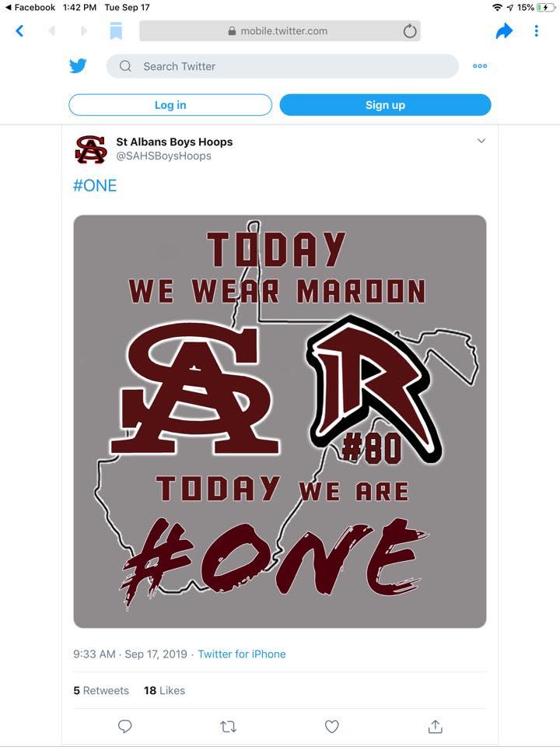Expand the tweet options chevron

(481, 141)
